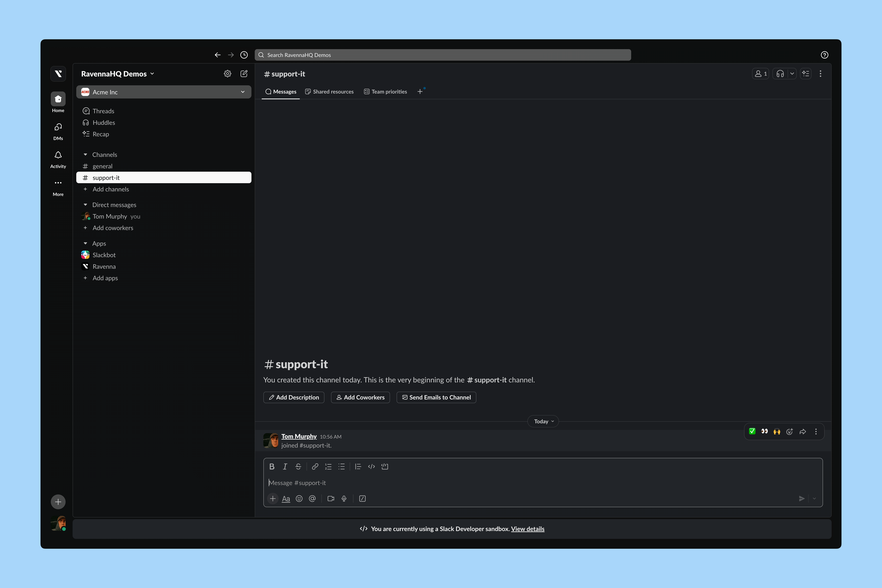The image size is (882, 588).
Task: Switch to the Shared resources tab
Action: point(329,91)
